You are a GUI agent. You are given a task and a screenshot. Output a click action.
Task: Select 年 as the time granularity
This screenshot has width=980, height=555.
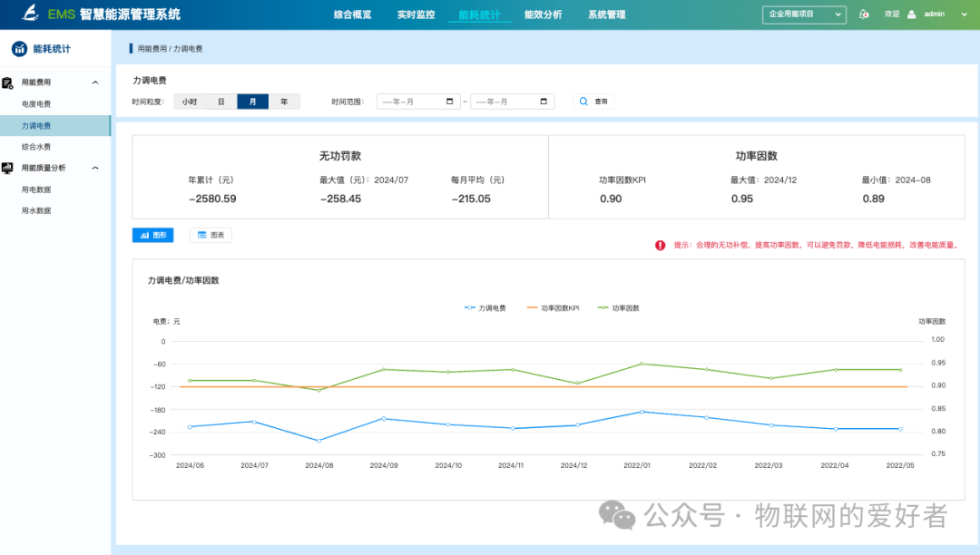[x=284, y=101]
